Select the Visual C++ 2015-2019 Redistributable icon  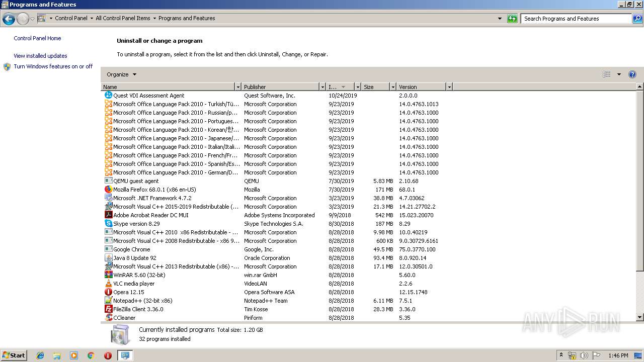108,206
